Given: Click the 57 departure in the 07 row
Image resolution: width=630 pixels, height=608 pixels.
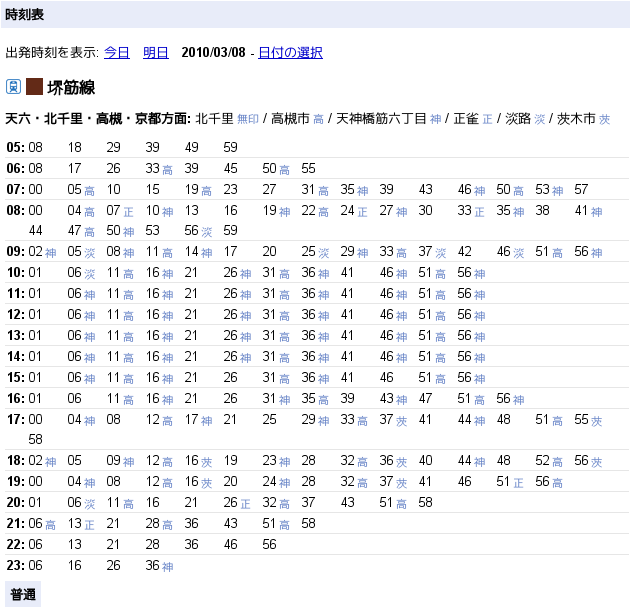Looking at the screenshot, I should point(581,189).
